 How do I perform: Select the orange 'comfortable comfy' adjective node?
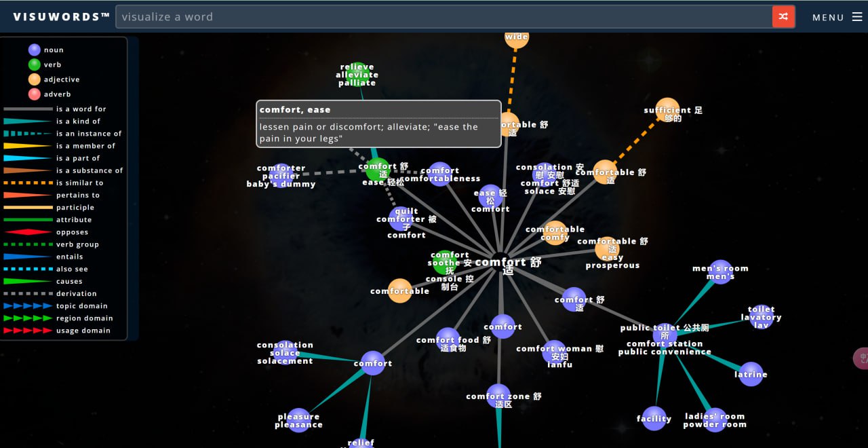[x=555, y=233]
